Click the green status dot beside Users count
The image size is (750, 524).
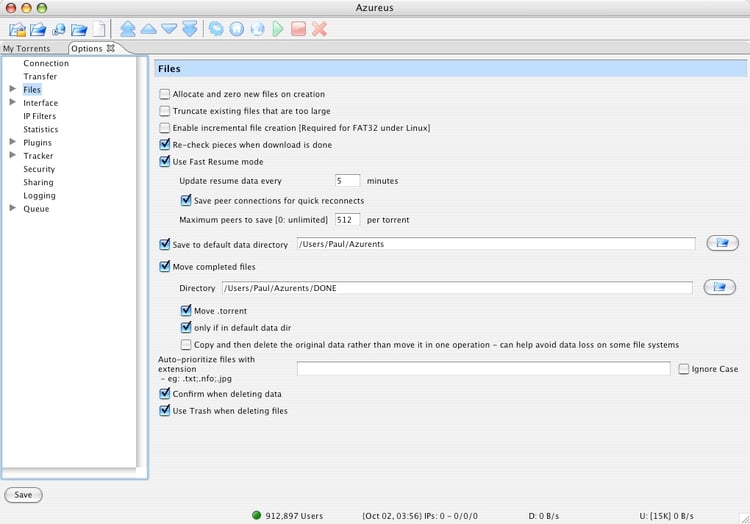(256, 515)
